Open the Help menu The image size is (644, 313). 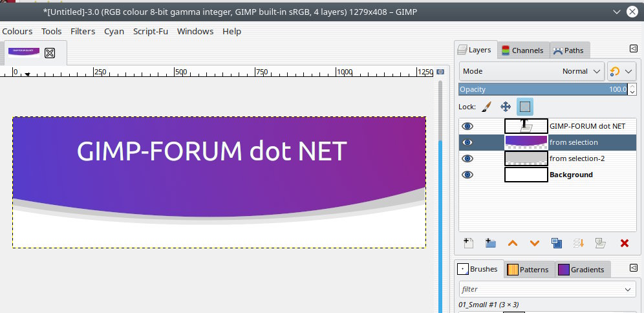pyautogui.click(x=231, y=31)
